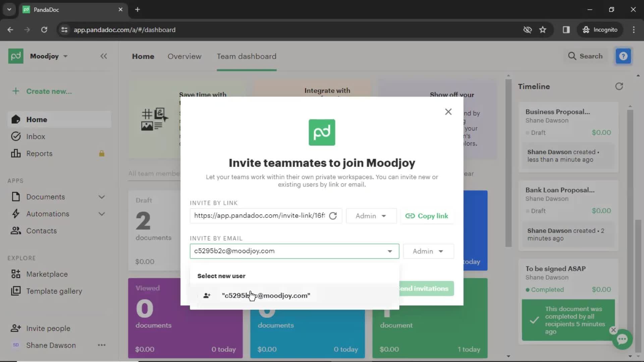The image size is (644, 362).
Task: Expand the Documents section expander
Action: click(101, 197)
